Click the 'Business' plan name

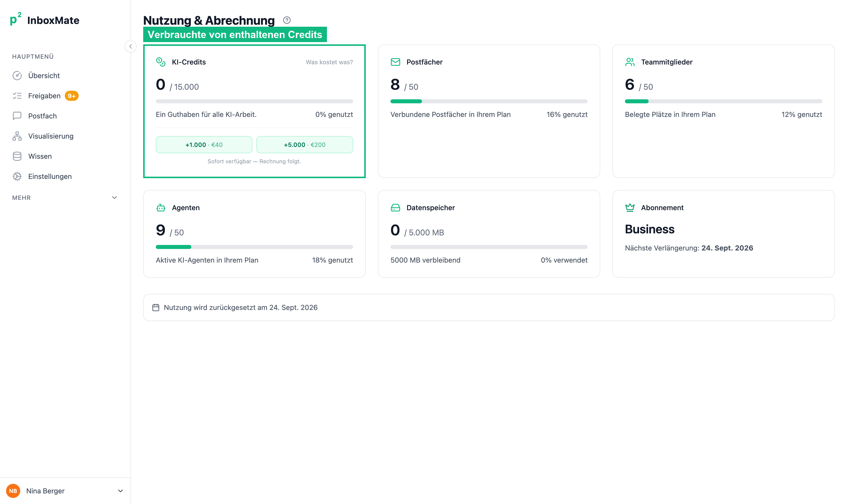650,229
